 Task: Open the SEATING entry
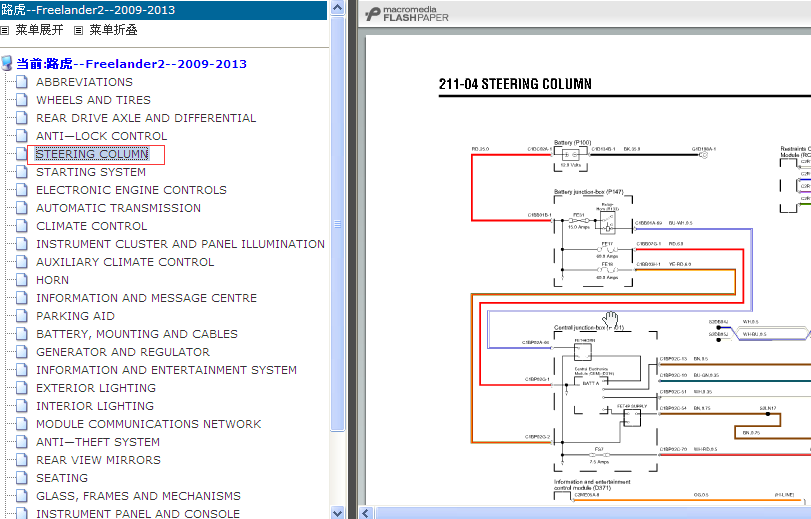click(62, 478)
